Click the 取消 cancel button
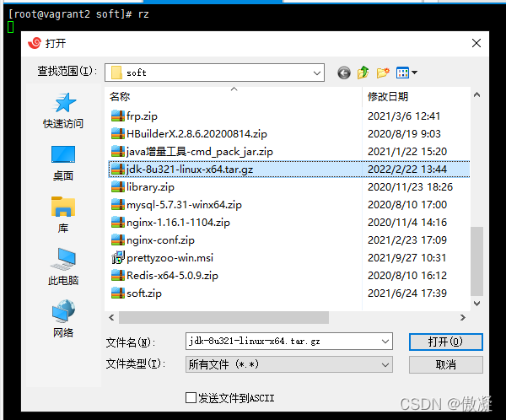The image size is (506, 420). click(445, 365)
